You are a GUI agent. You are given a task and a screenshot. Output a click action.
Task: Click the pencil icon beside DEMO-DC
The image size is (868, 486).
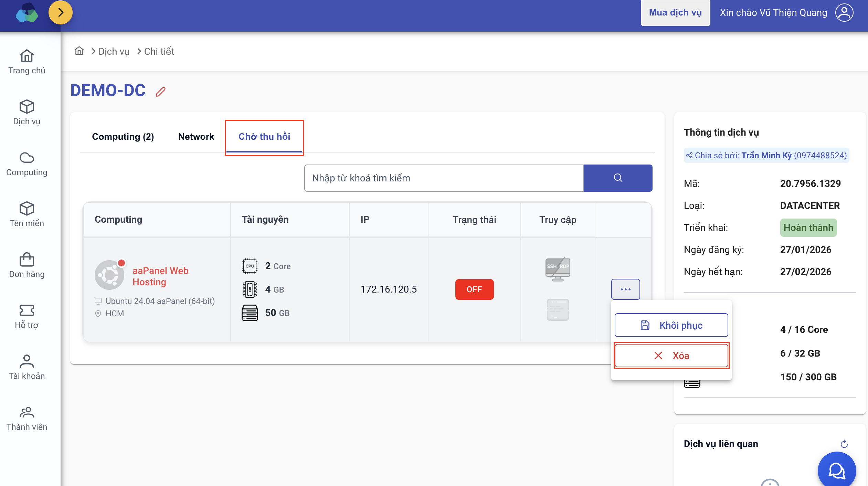click(x=160, y=92)
